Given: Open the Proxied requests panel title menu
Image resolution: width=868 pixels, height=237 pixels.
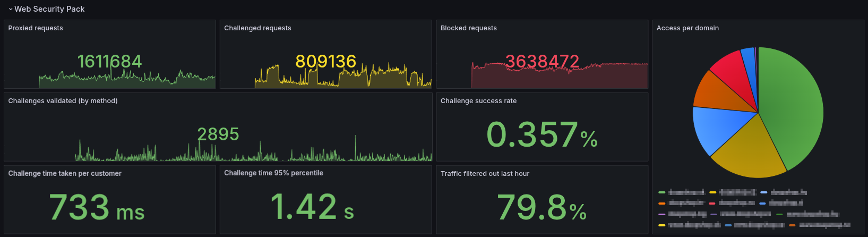Looking at the screenshot, I should 36,28.
